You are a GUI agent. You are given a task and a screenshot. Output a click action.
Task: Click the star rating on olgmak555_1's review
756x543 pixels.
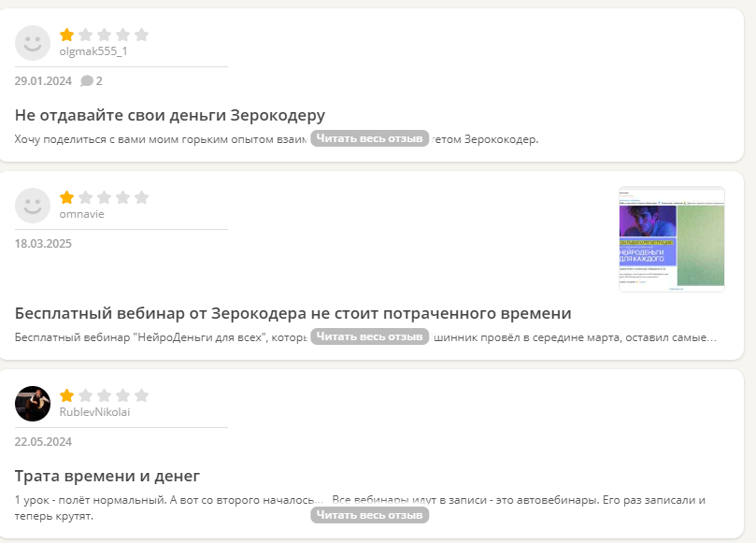pyautogui.click(x=104, y=35)
